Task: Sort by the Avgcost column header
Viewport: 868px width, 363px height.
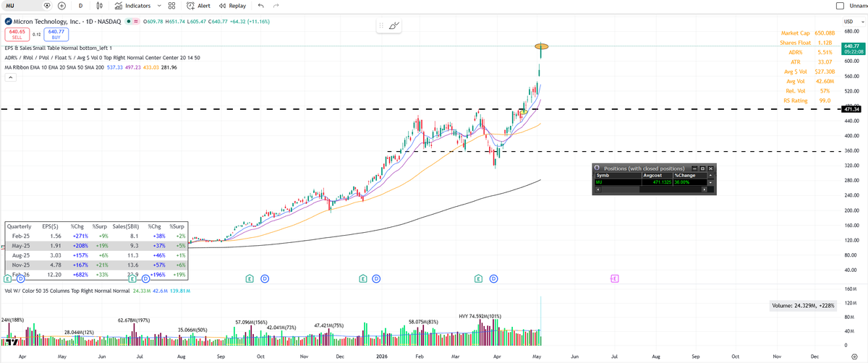Action: click(658, 175)
